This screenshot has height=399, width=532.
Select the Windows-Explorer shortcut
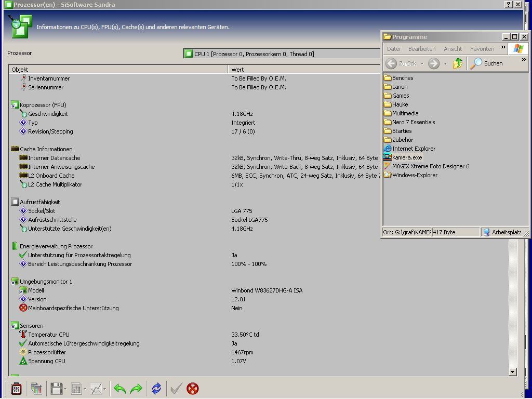click(411, 175)
